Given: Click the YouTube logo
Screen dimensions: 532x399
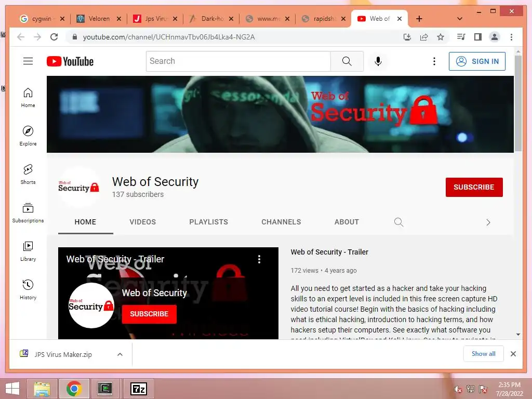Looking at the screenshot, I should click(70, 61).
